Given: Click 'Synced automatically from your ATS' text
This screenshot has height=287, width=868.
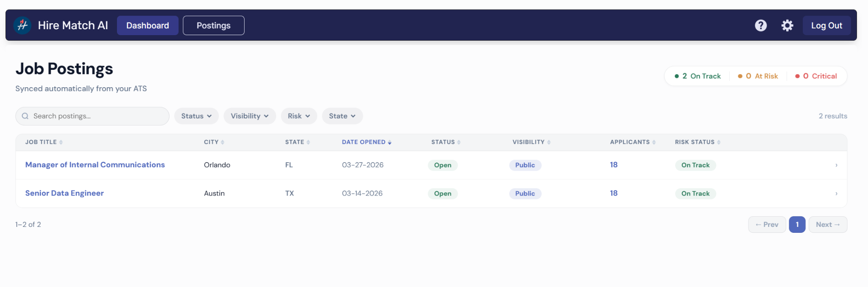Looking at the screenshot, I should tap(81, 88).
